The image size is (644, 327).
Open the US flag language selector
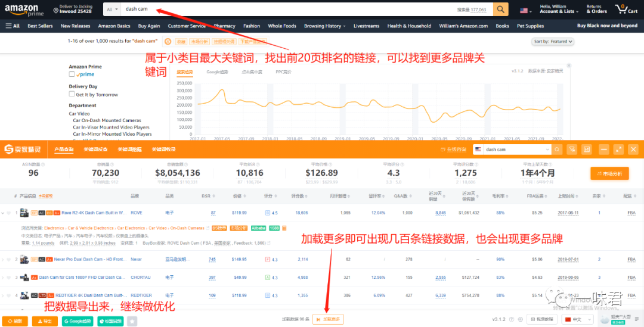[526, 11]
